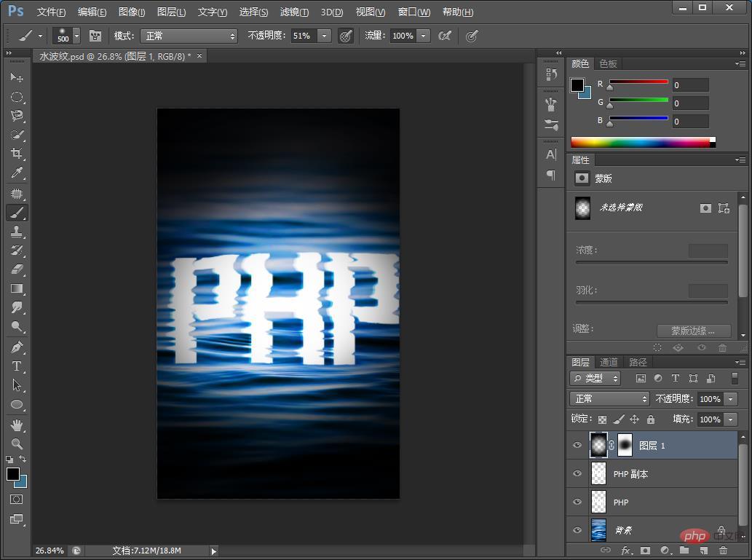The height and width of the screenshot is (560, 752).
Task: Toggle pressure for opacity button
Action: [x=346, y=36]
